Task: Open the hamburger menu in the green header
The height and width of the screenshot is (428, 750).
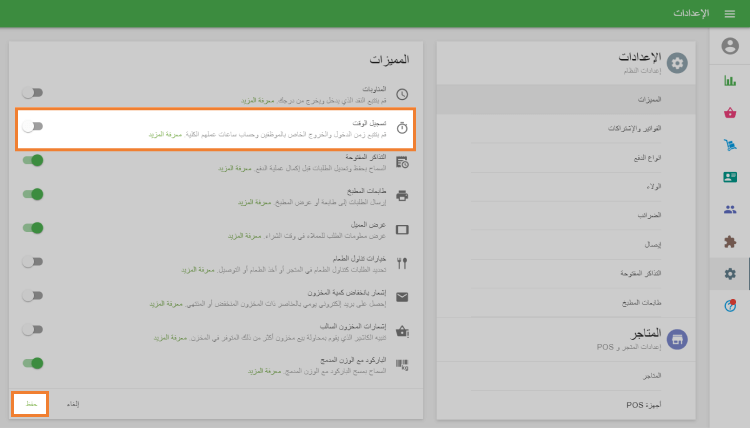Action: pyautogui.click(x=729, y=14)
